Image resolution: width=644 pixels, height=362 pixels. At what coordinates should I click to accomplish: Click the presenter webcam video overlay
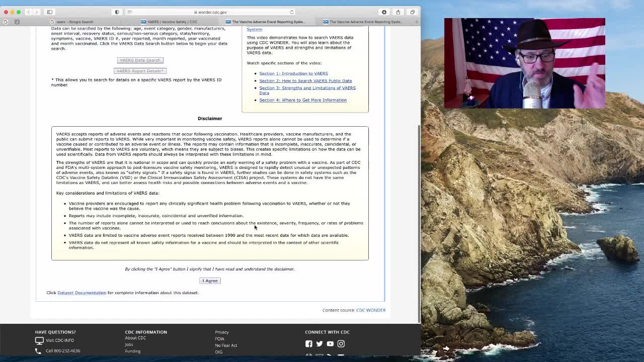point(524,63)
